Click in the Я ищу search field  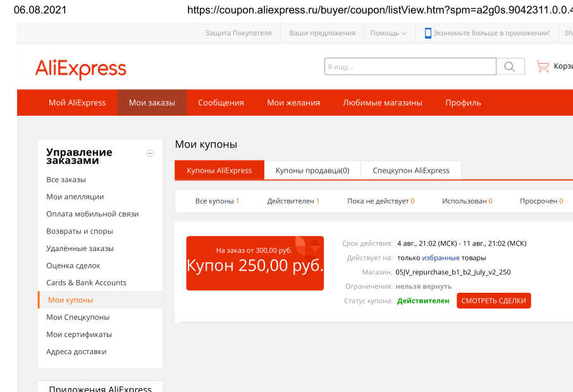tap(410, 66)
